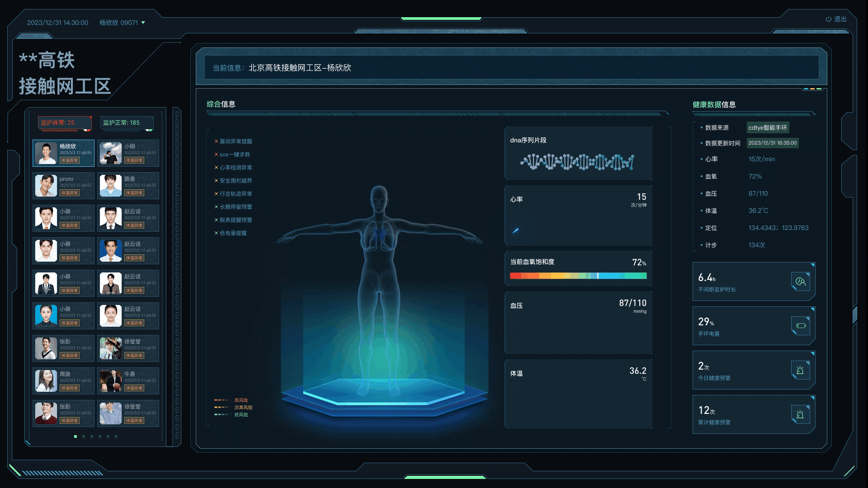The height and width of the screenshot is (488, 868).
Task: Click the 累计健康预警 alarm icon
Action: pyautogui.click(x=800, y=414)
